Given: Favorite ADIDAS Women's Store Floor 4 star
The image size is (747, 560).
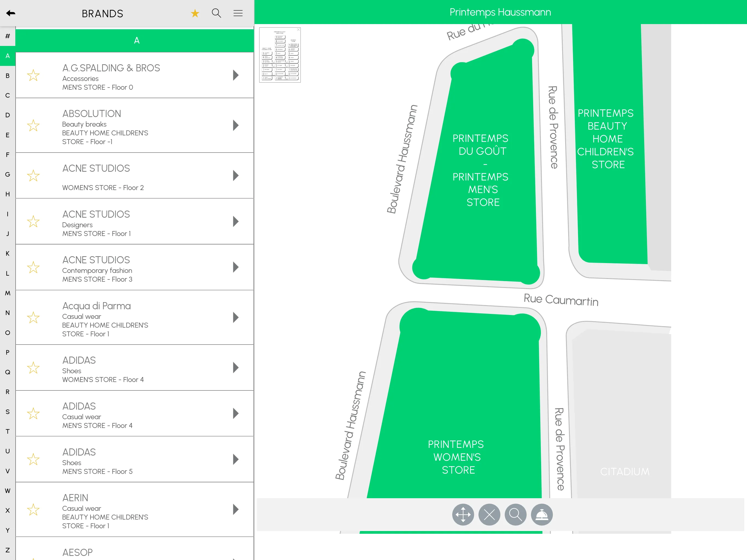Looking at the screenshot, I should point(33,367).
